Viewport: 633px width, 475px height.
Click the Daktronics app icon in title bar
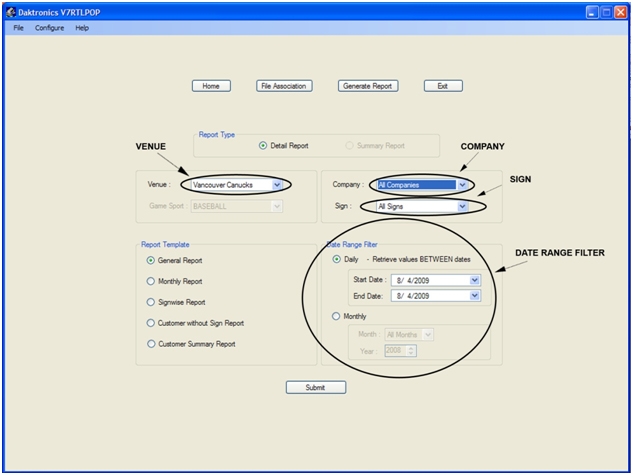pos(10,10)
